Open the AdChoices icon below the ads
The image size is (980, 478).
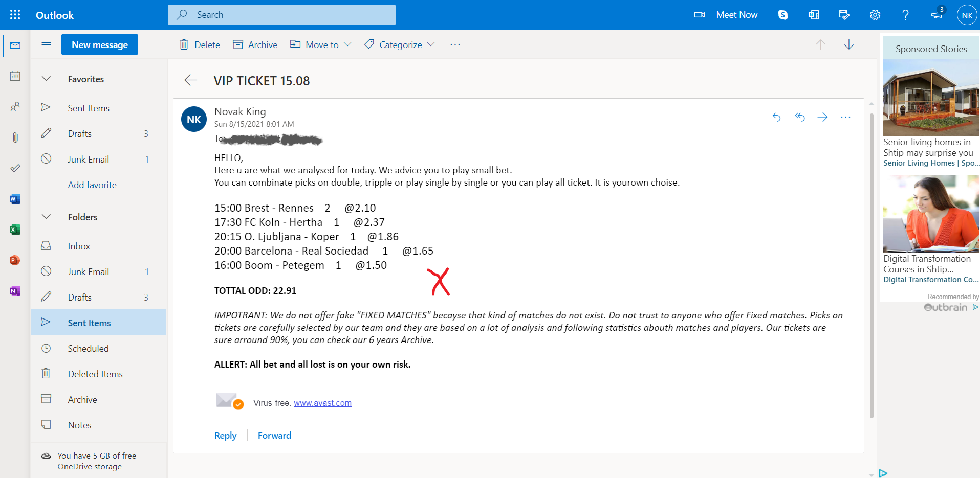coord(883,473)
